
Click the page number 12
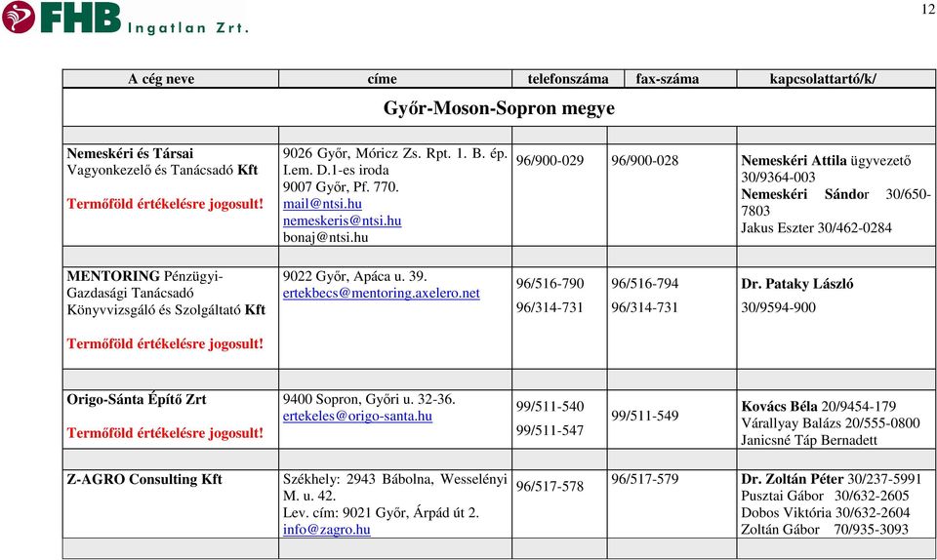pyautogui.click(x=928, y=9)
